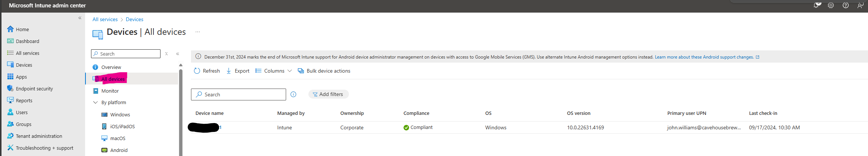Sort by Primary user UPN column header
Screen dimensions: 868x156
click(x=687, y=113)
